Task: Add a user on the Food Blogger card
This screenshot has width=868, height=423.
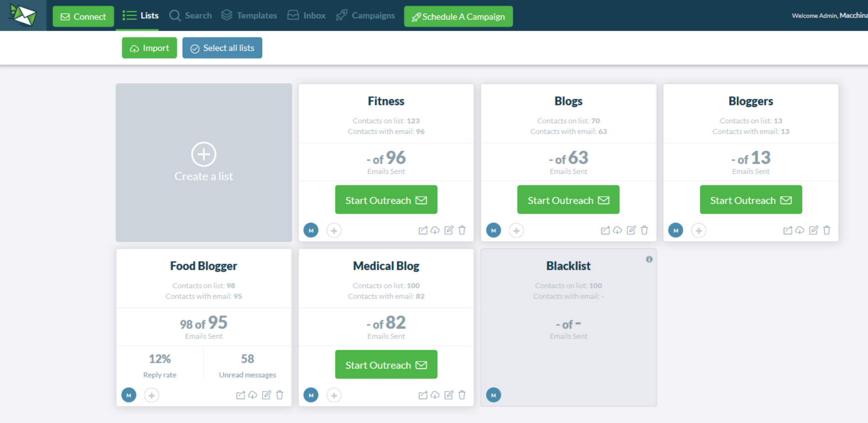Action: 152,395
